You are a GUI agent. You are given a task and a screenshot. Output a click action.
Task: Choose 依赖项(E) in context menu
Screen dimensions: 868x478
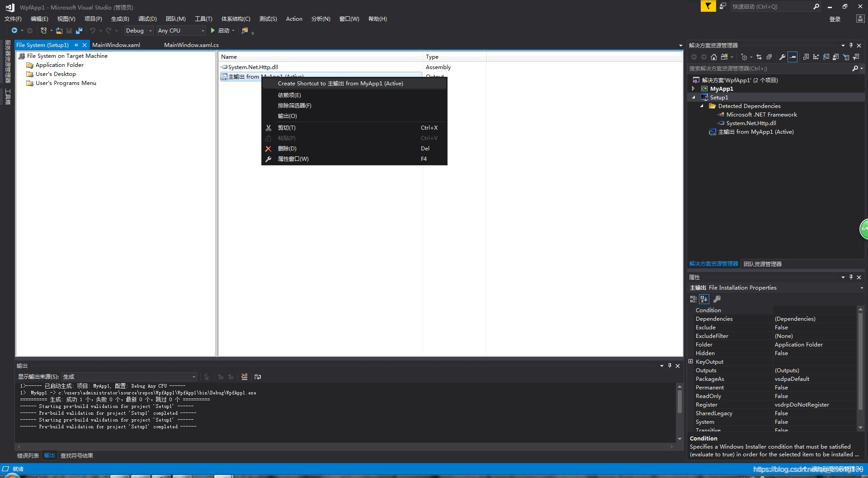click(354, 95)
